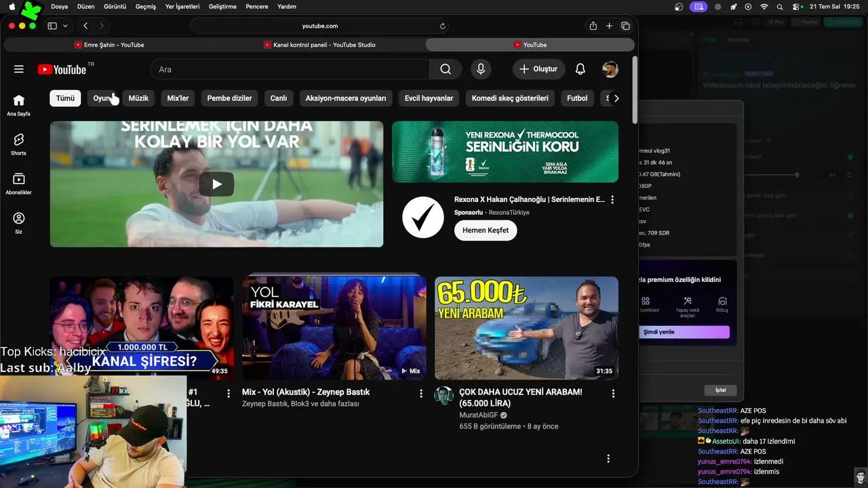
Task: Select the Futbol filter chip
Action: [577, 98]
